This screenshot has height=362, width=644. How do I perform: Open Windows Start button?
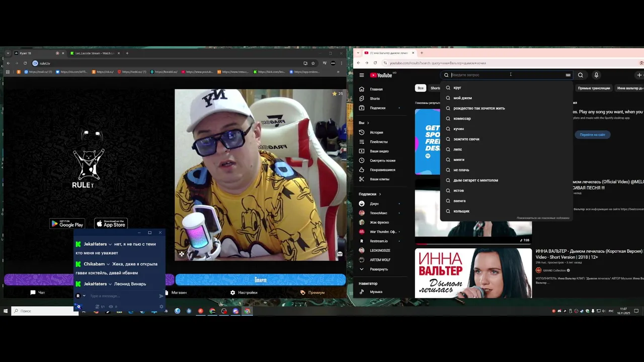click(x=6, y=311)
